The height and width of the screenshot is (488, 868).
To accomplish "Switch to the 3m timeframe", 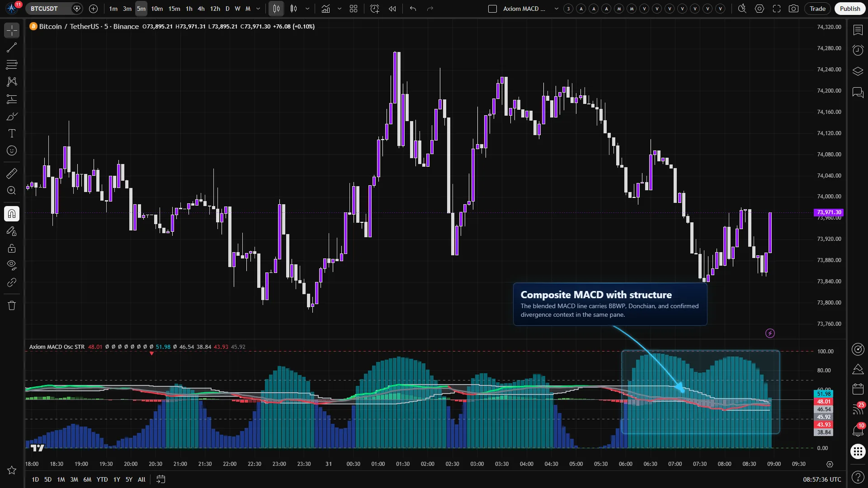I will (x=127, y=9).
